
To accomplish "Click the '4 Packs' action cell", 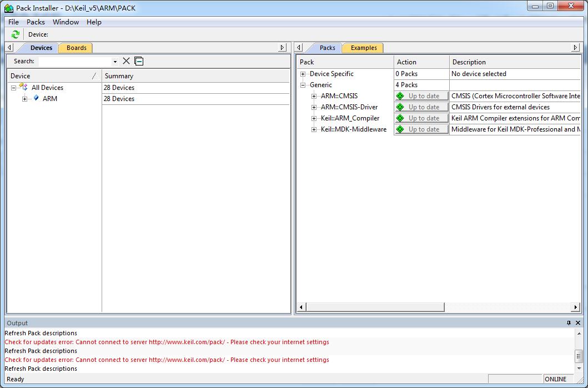I will [406, 85].
